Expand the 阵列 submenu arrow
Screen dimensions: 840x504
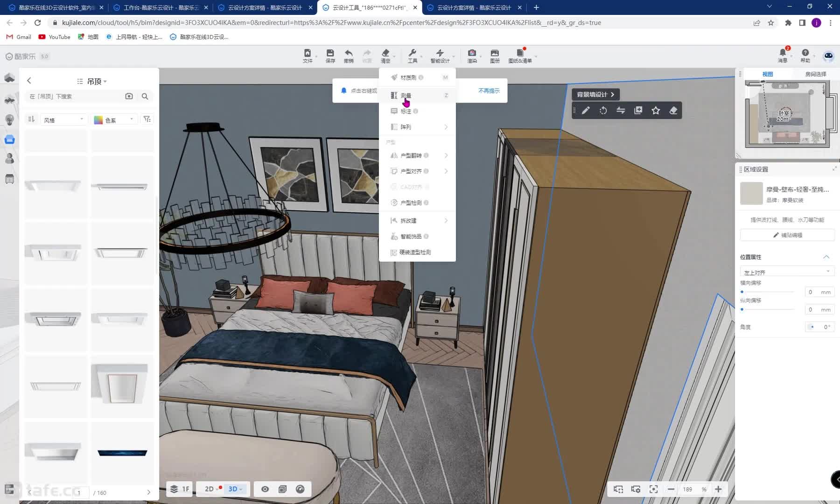click(x=446, y=127)
